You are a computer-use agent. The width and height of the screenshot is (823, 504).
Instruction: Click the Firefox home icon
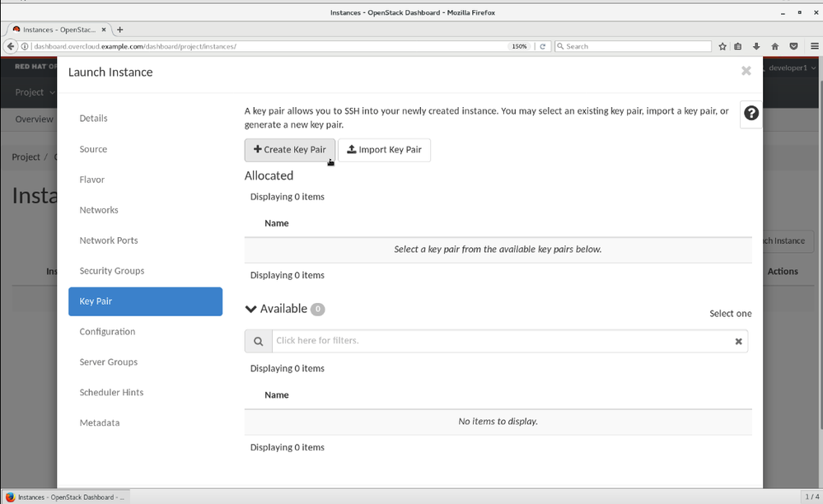point(774,46)
